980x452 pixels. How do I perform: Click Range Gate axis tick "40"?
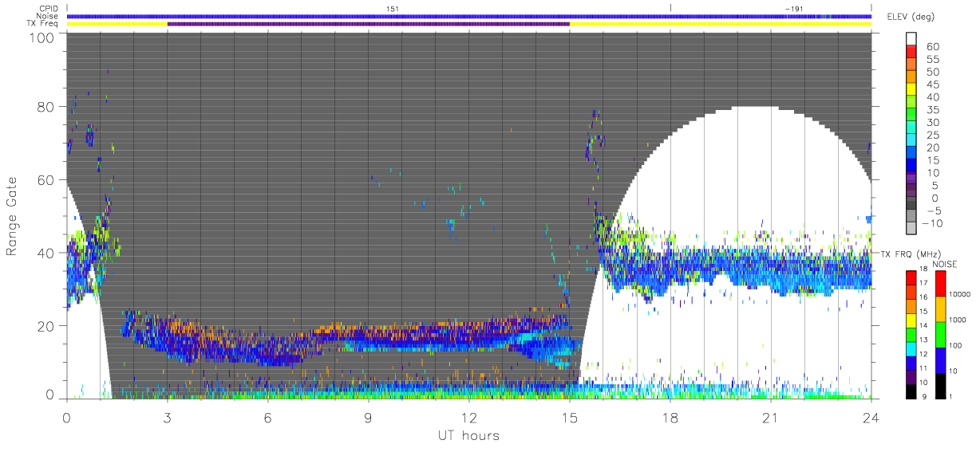point(47,253)
